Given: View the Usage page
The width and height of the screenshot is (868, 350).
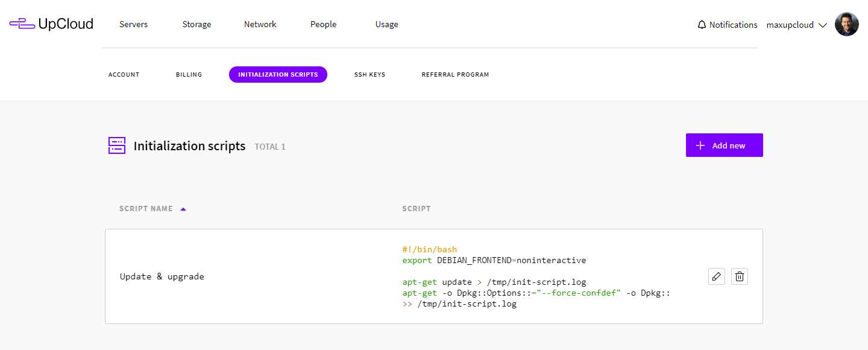Looking at the screenshot, I should coord(386,24).
